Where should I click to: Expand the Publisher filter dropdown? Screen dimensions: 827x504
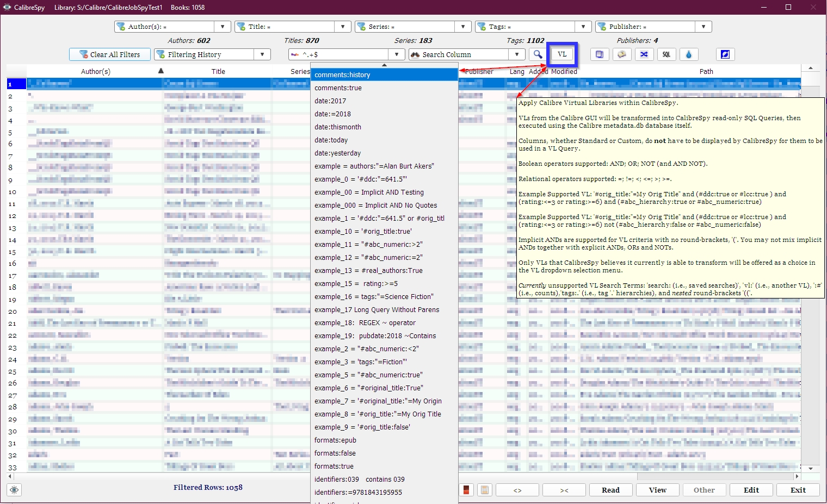click(x=703, y=27)
